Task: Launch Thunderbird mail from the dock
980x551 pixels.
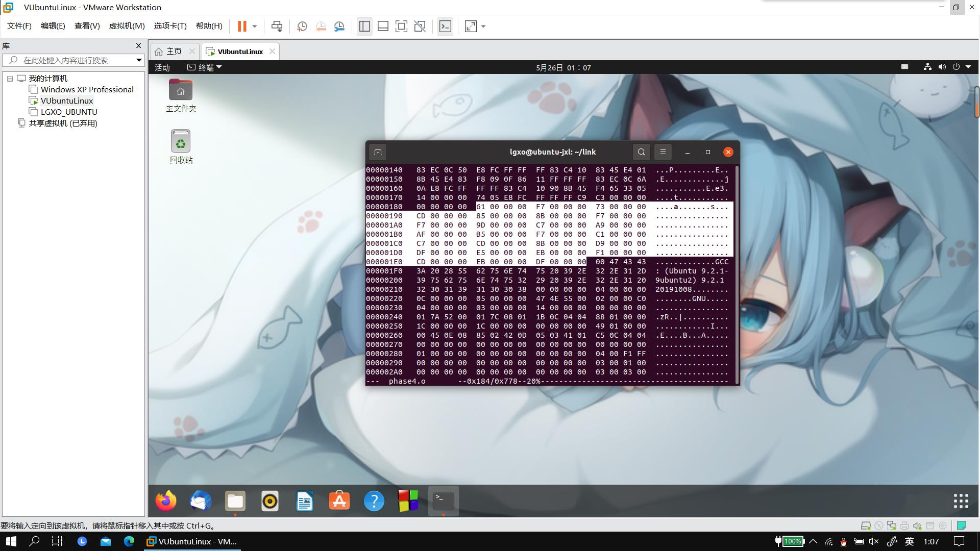Action: pyautogui.click(x=201, y=501)
